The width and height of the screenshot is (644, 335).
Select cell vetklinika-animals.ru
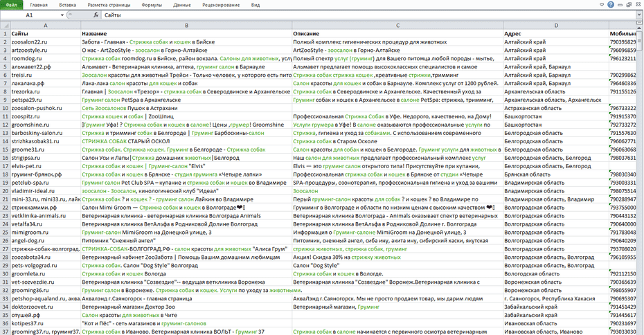pos(46,215)
